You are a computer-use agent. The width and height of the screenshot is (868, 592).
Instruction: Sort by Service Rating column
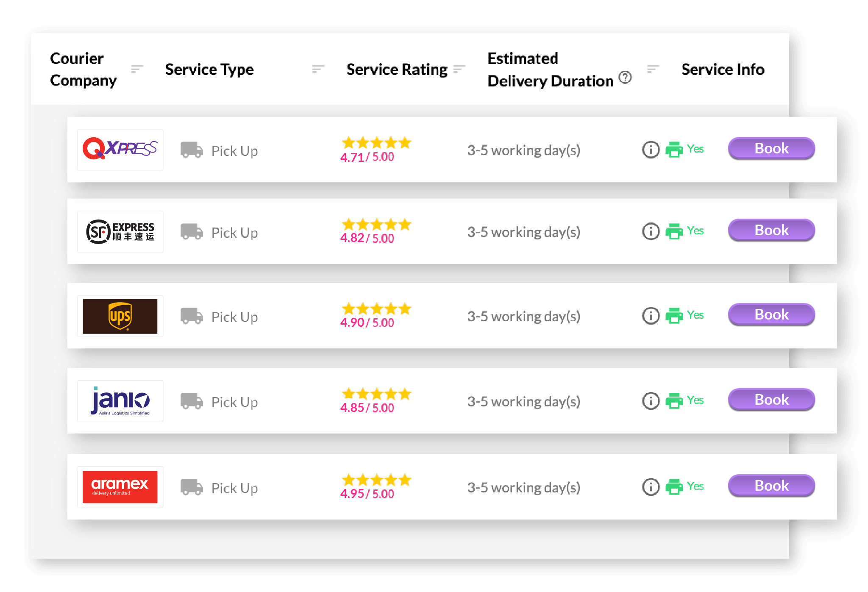click(x=459, y=69)
